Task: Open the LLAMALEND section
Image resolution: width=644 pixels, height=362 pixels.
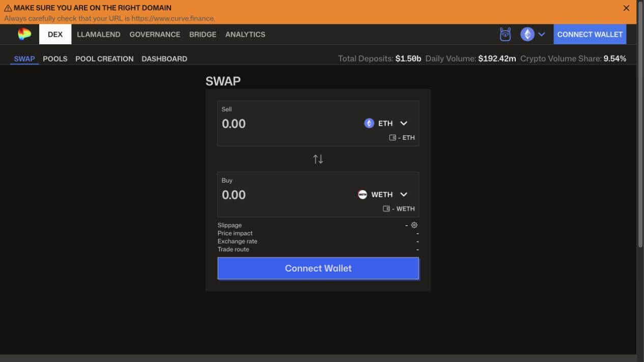Action: click(x=98, y=35)
